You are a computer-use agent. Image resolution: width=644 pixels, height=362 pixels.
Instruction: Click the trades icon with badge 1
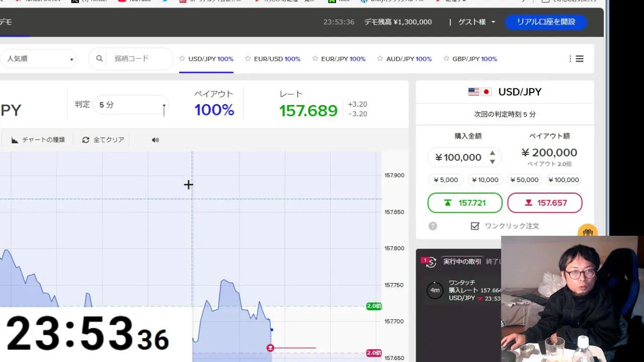click(429, 262)
